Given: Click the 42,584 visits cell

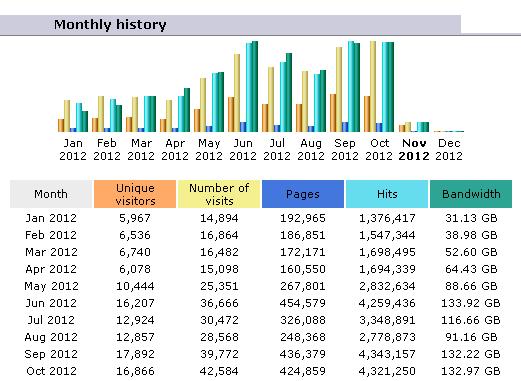Looking at the screenshot, I should 219,371.
